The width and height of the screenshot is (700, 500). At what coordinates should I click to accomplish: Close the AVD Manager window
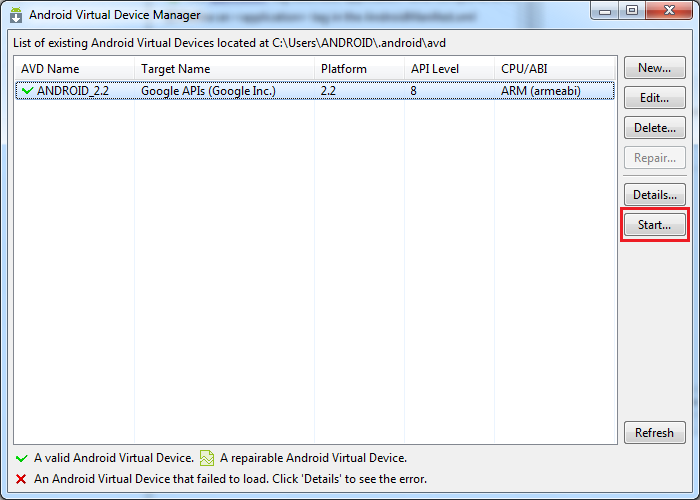(x=669, y=10)
